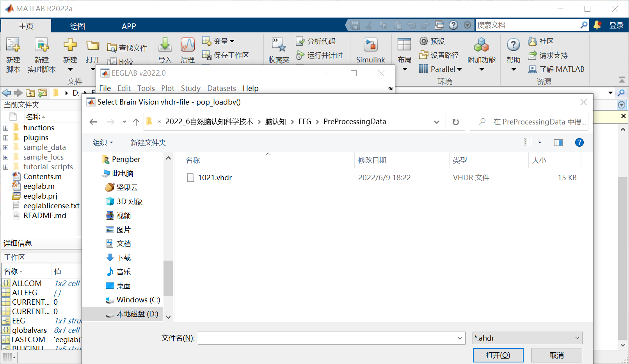Click Learn MATLAB (了解 MATLAB) icon
This screenshot has width=629, height=364.
click(x=533, y=69)
